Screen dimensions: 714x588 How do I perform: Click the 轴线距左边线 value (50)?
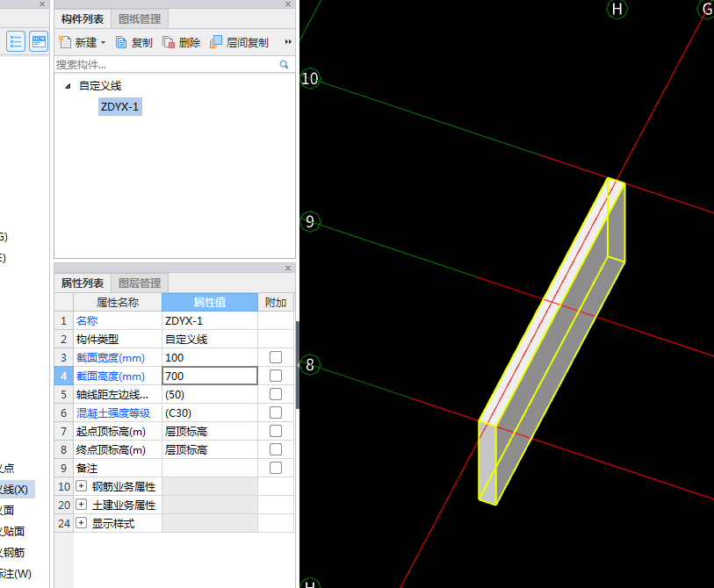[210, 395]
